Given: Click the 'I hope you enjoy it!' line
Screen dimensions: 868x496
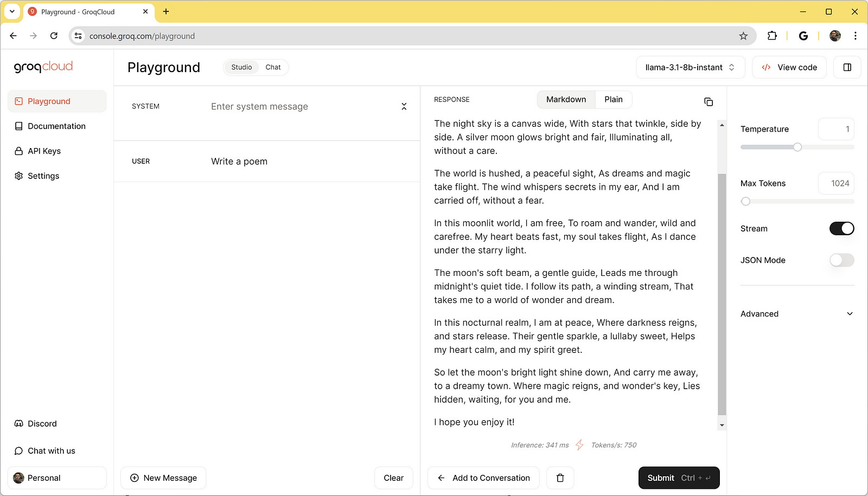Looking at the screenshot, I should coord(474,422).
